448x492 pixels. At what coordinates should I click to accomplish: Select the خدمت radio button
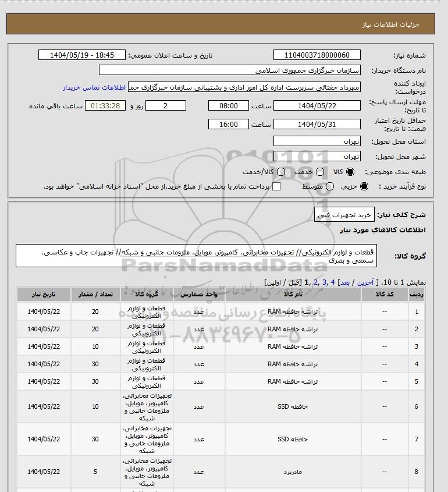click(320, 172)
